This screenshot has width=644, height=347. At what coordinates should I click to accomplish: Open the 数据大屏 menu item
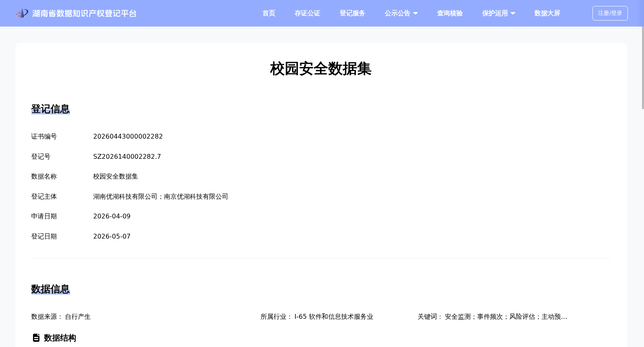click(x=547, y=13)
